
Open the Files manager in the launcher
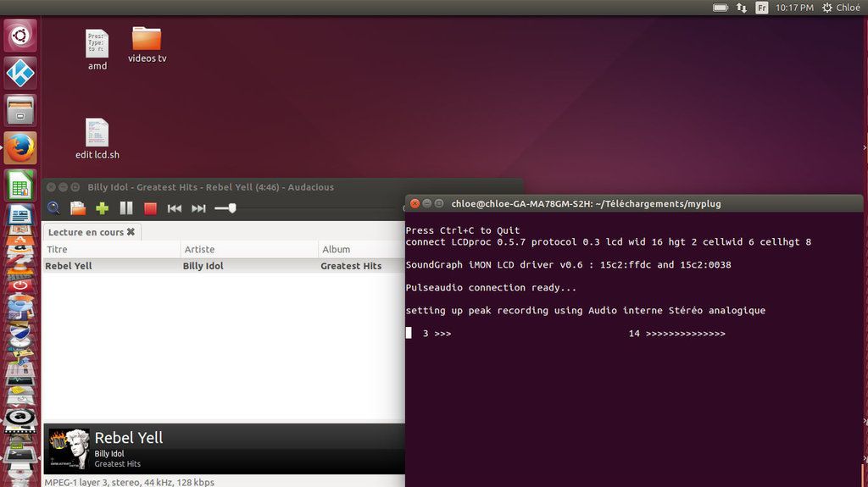click(x=20, y=110)
